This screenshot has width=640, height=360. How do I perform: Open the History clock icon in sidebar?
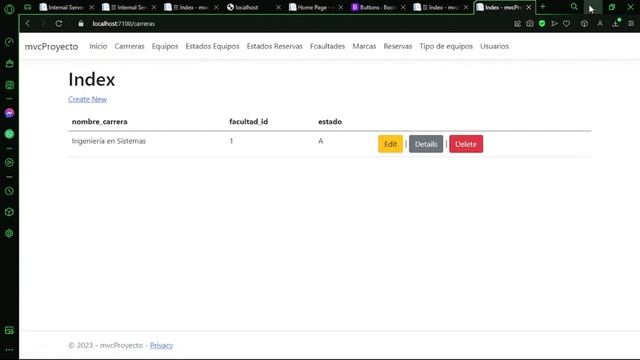point(9,191)
